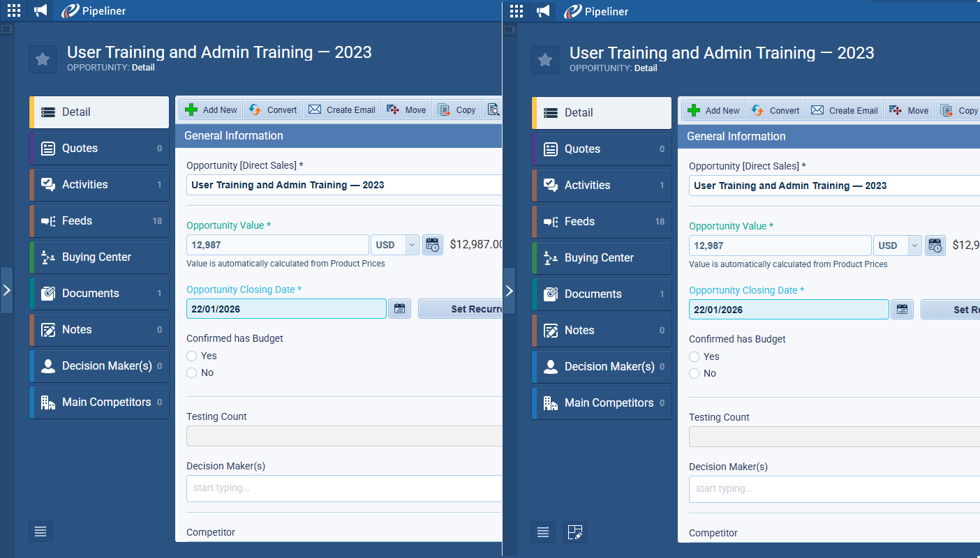Select Yes for Confirmed has Budget

pyautogui.click(x=191, y=355)
